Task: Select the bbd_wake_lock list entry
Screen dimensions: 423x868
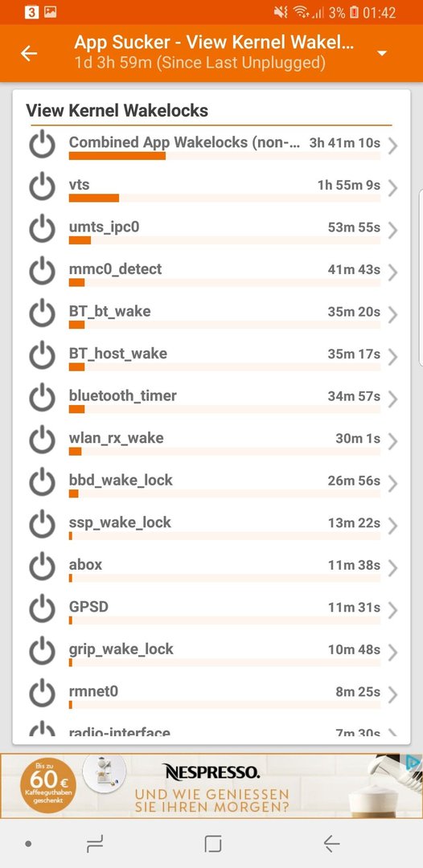Action: 211,482
